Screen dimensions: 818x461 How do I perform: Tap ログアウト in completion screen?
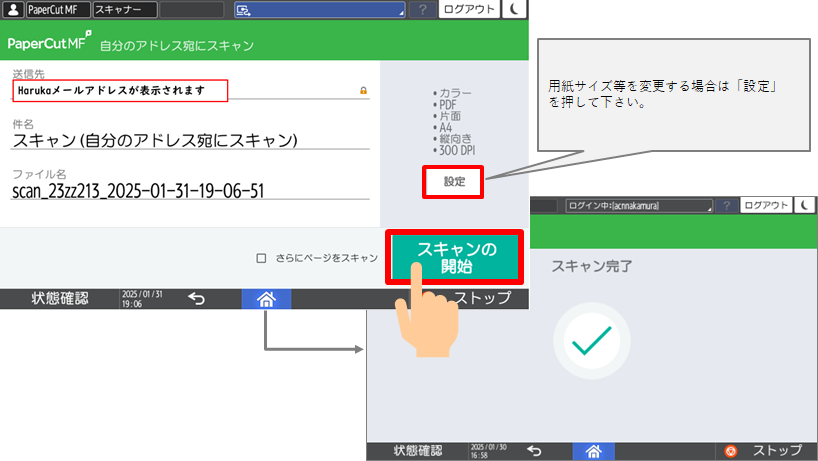click(x=765, y=205)
